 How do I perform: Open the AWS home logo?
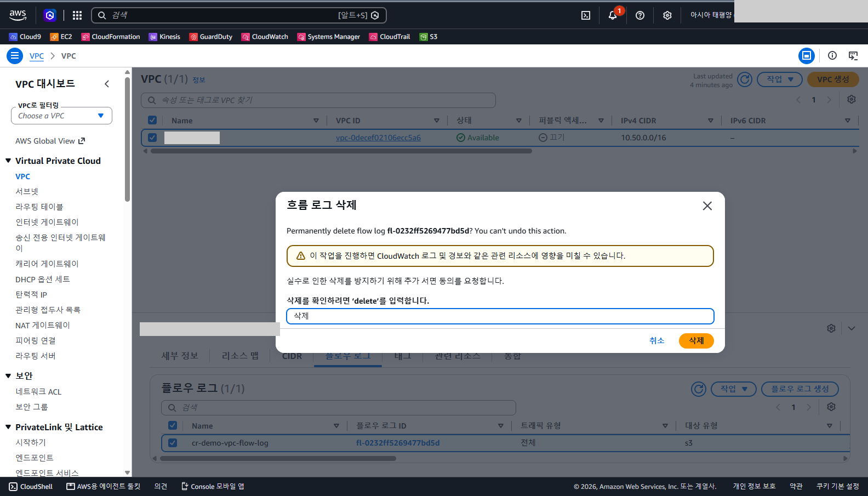(x=18, y=15)
